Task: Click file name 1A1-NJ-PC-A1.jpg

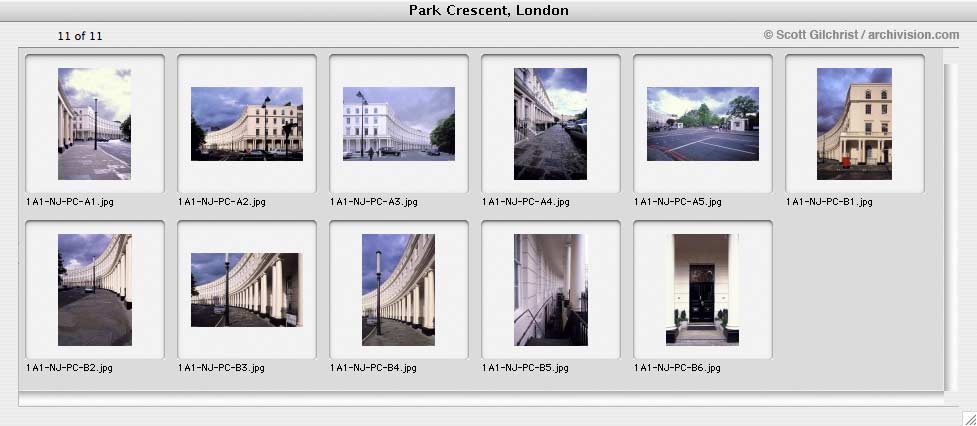Action: (70, 202)
